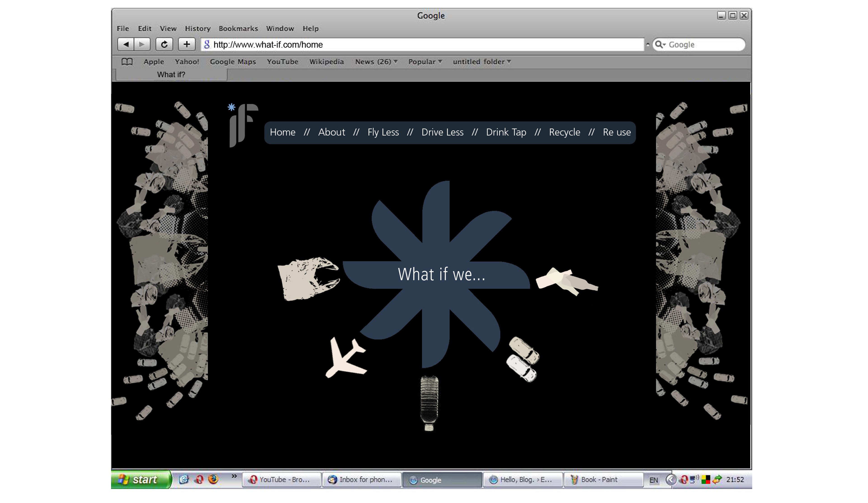Open the Windows start button
This screenshot has width=868, height=503.
pos(141,479)
